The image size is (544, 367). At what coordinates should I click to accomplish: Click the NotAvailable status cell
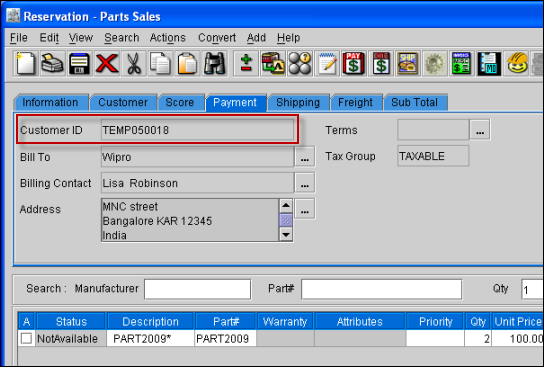[x=71, y=339]
